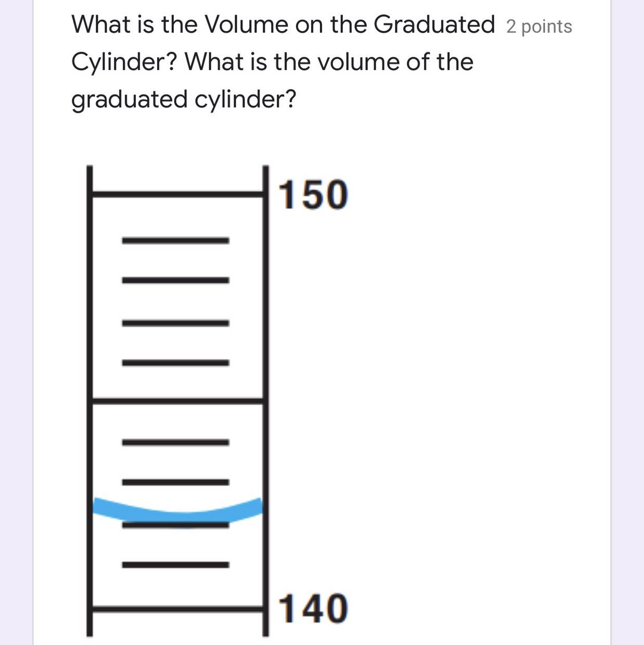644x645 pixels.
Task: Click the cylinder's right vertical wall
Action: pyautogui.click(x=266, y=312)
